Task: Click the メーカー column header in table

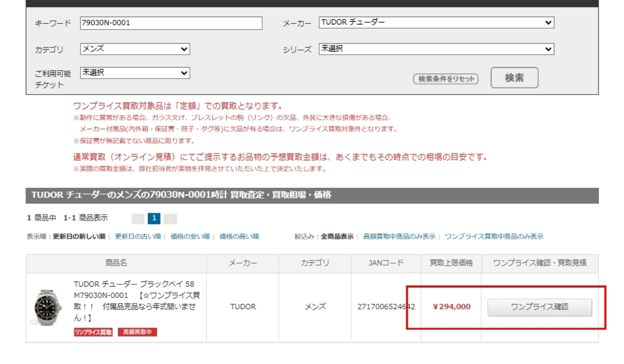Action: (243, 263)
